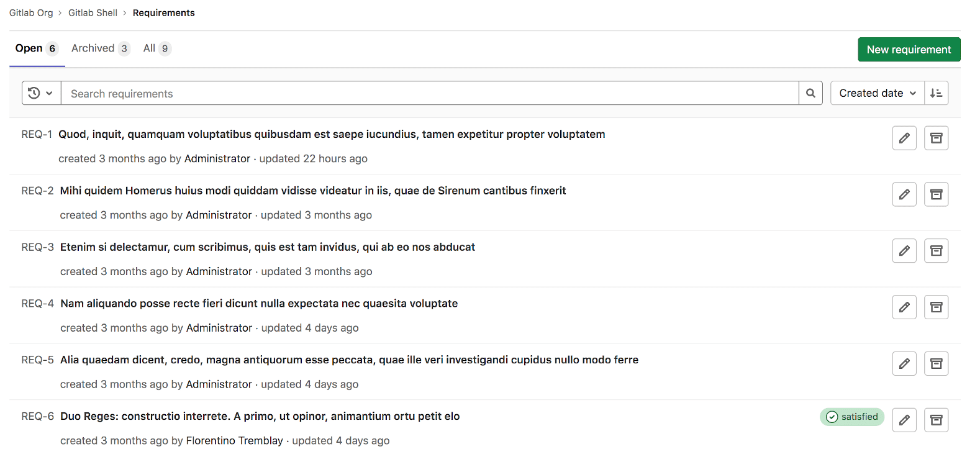Viewport: 980px width, 467px height.
Task: Open requirement REQ-1 title link
Action: pos(332,134)
